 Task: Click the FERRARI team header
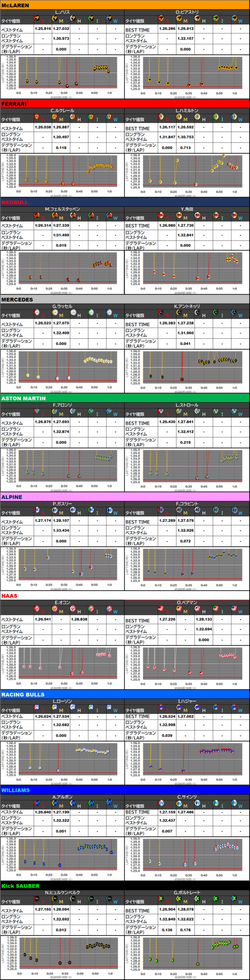(125, 104)
